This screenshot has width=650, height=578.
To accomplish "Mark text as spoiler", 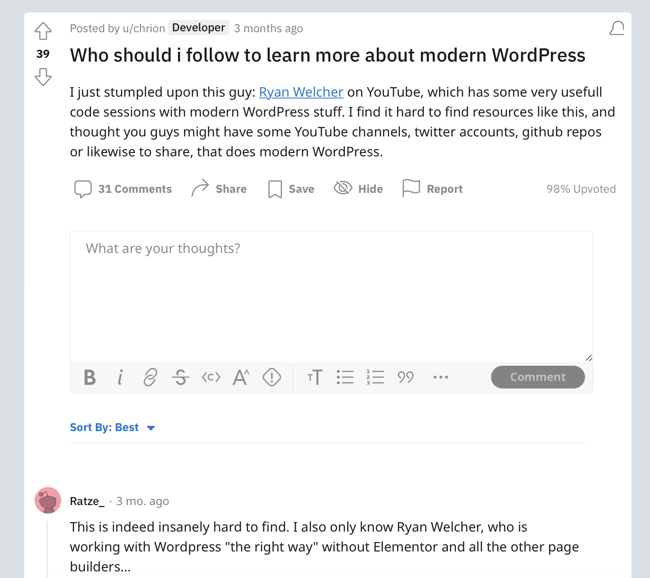I will 272,377.
